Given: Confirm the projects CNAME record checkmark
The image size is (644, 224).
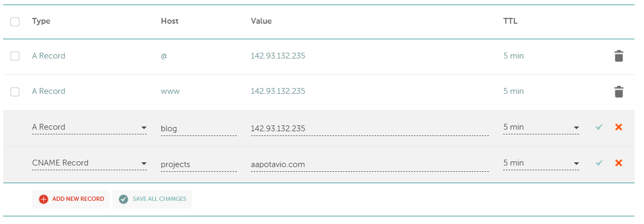Looking at the screenshot, I should [x=599, y=163].
